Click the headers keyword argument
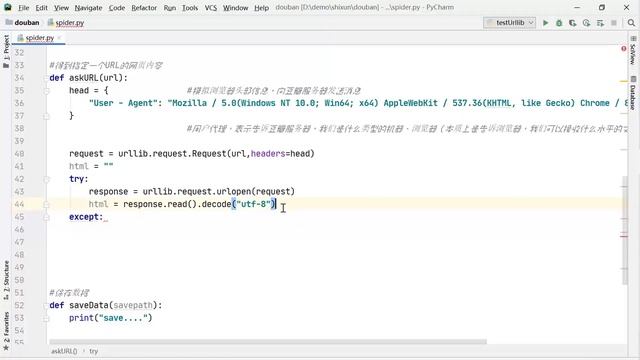This screenshot has width=640, height=360. pyautogui.click(x=268, y=154)
